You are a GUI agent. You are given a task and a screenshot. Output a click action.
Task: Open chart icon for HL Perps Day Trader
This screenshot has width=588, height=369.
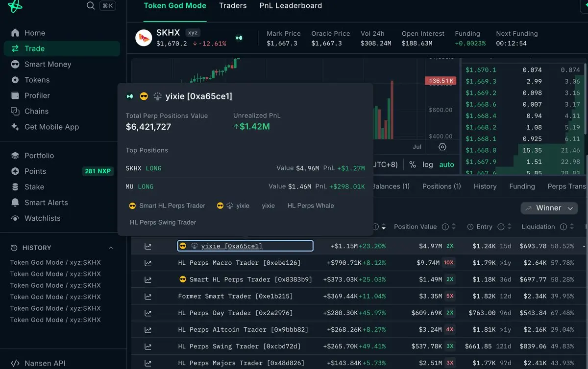148,313
